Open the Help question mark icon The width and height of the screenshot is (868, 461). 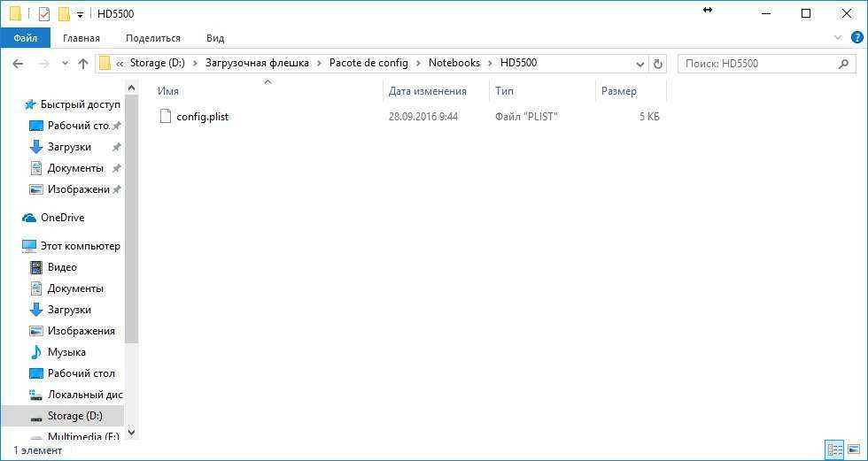tap(854, 38)
